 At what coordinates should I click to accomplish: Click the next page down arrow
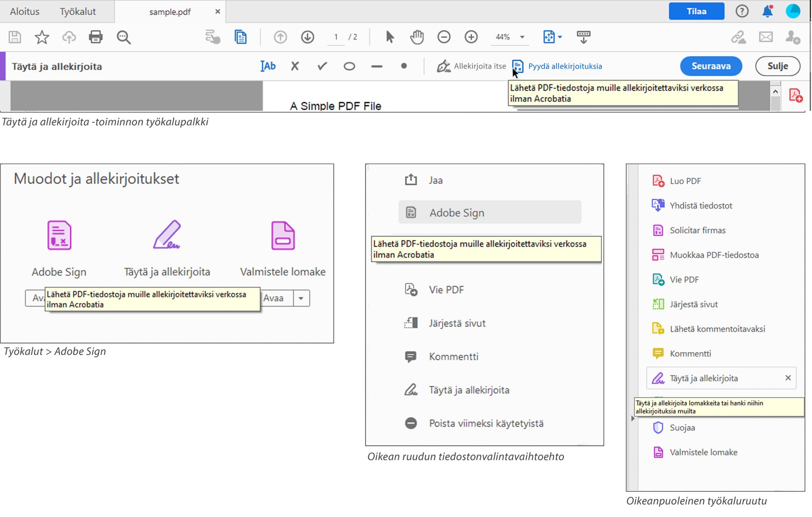pos(307,37)
